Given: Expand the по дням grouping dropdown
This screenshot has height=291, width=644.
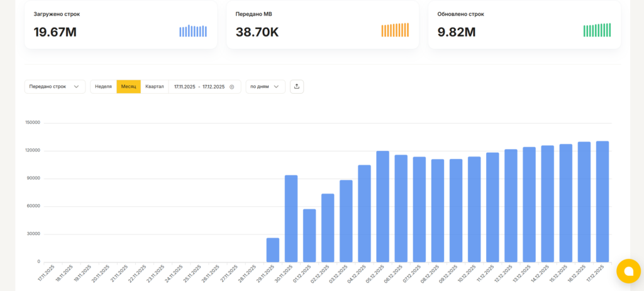Looking at the screenshot, I should (x=265, y=87).
